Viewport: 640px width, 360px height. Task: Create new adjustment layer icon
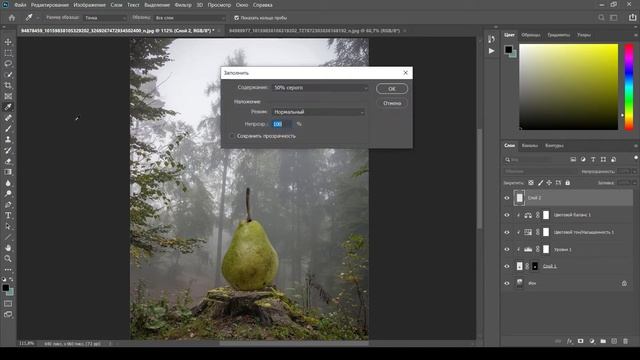coord(592,341)
